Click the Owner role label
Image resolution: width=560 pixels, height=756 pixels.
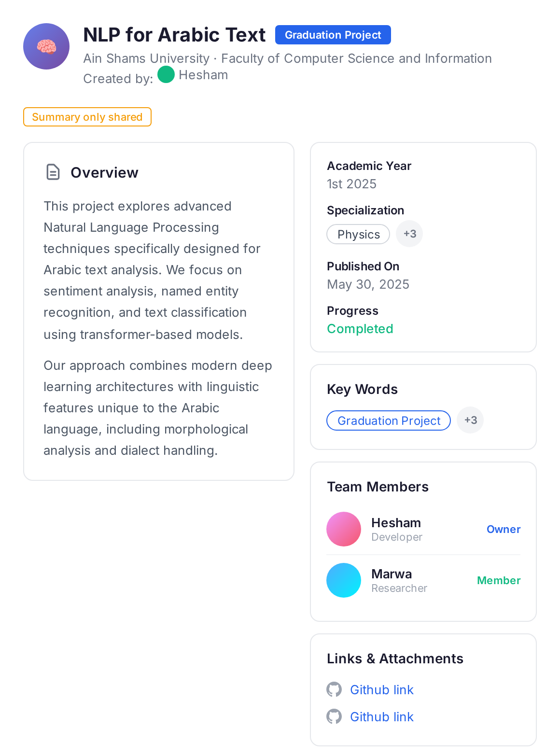503,529
